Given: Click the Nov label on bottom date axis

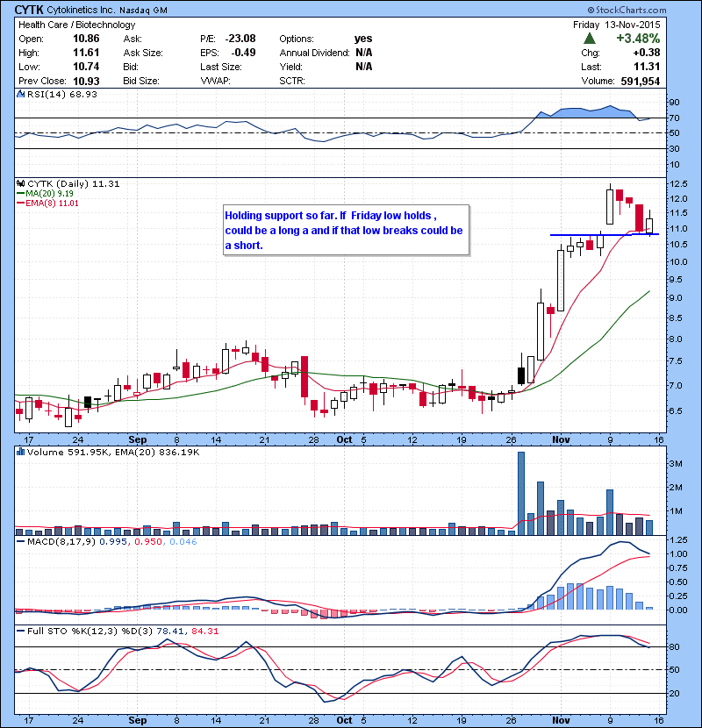Looking at the screenshot, I should 561,720.
